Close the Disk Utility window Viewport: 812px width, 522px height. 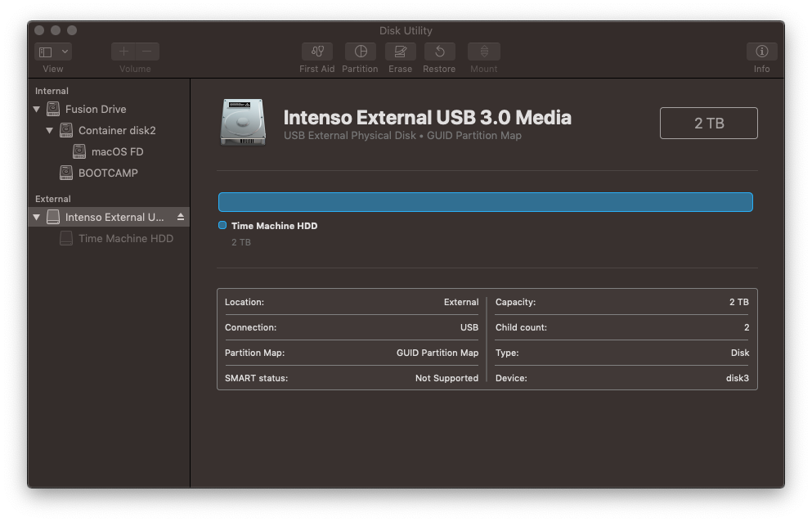click(x=39, y=30)
